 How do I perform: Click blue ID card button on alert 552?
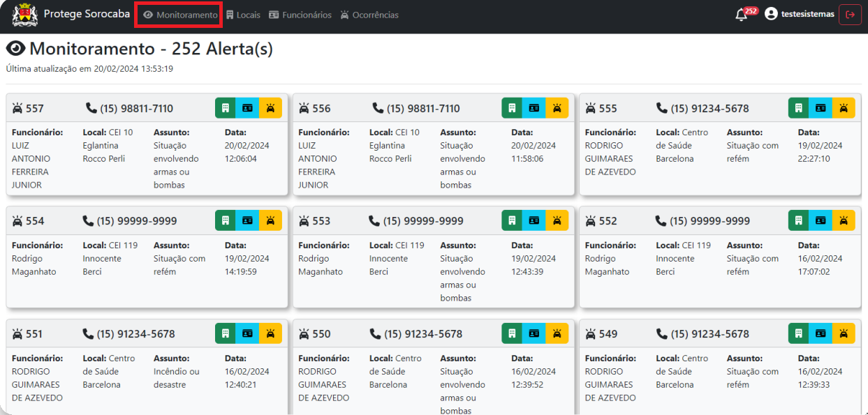pos(821,220)
